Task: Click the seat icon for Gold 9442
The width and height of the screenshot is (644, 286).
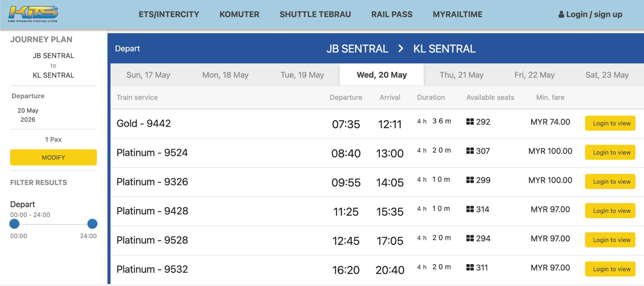Action: click(x=470, y=122)
